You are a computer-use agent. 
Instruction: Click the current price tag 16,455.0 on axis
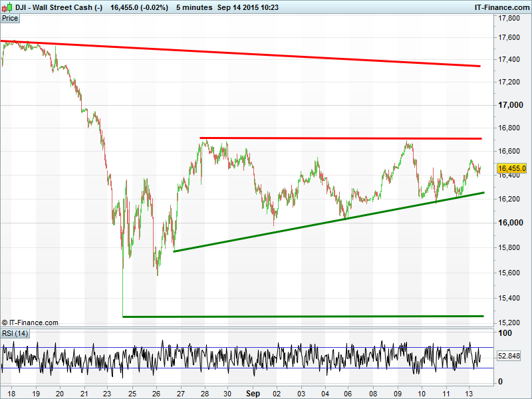[512, 168]
